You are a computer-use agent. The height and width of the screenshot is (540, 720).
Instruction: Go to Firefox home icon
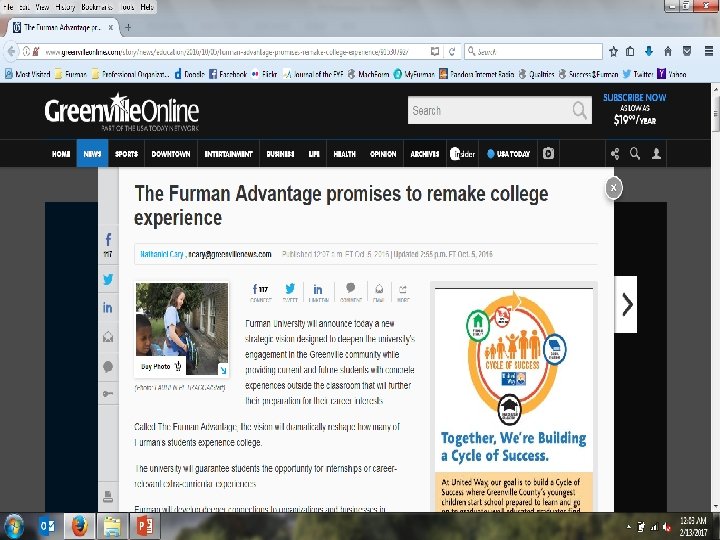pos(668,51)
